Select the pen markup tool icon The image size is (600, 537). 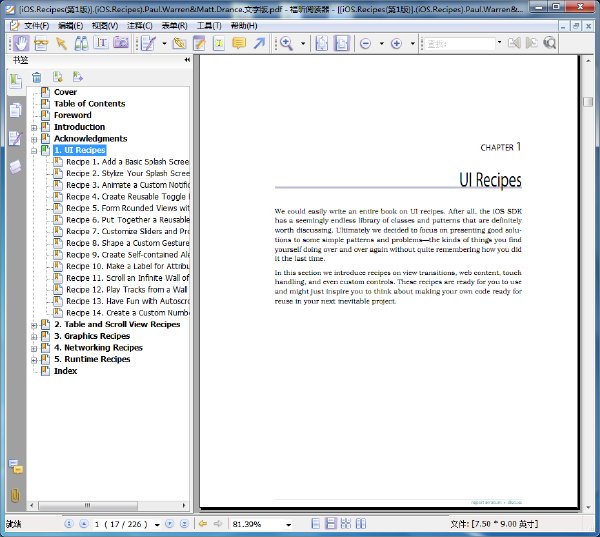(148, 44)
